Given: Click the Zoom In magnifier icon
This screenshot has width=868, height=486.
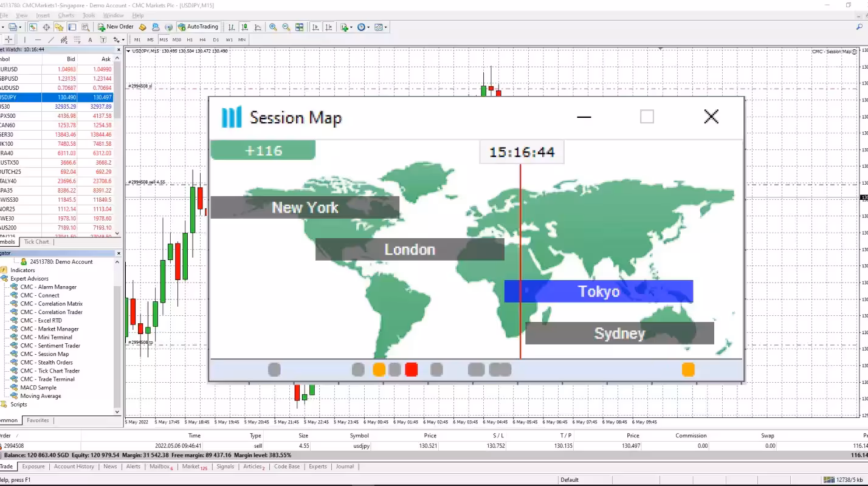Looking at the screenshot, I should (272, 27).
